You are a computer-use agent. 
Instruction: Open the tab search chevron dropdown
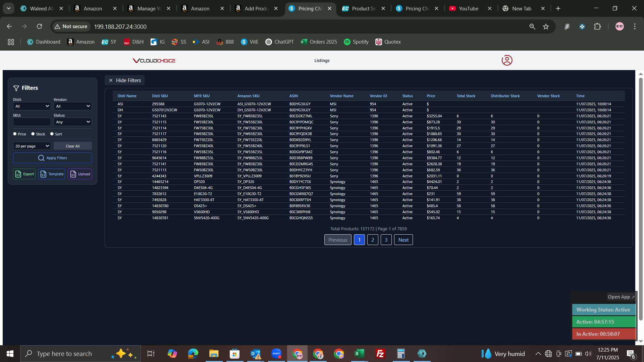pyautogui.click(x=9, y=9)
